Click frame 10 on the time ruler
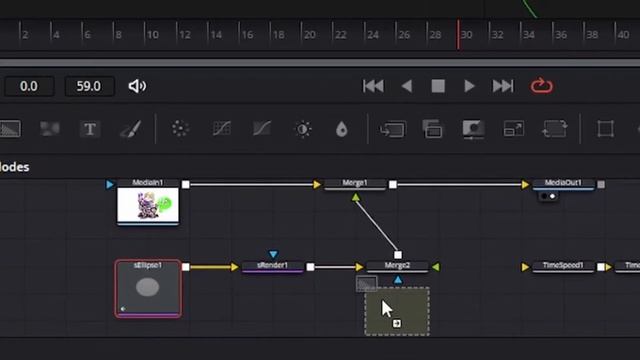The height and width of the screenshot is (360, 640). pos(153,35)
